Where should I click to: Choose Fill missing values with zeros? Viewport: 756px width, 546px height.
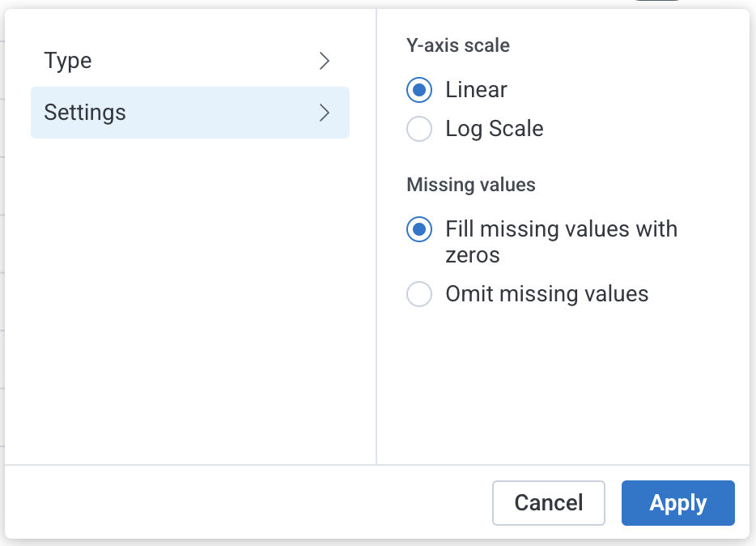[x=419, y=229]
